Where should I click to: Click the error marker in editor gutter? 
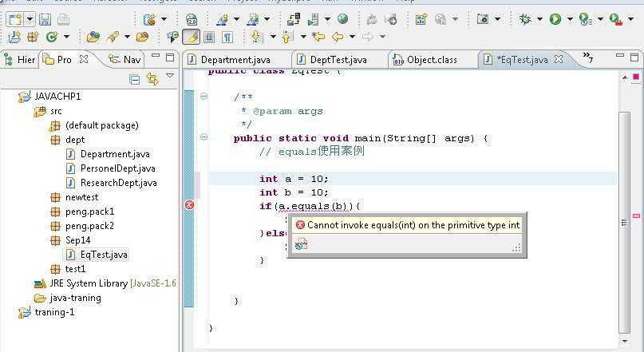click(x=189, y=205)
